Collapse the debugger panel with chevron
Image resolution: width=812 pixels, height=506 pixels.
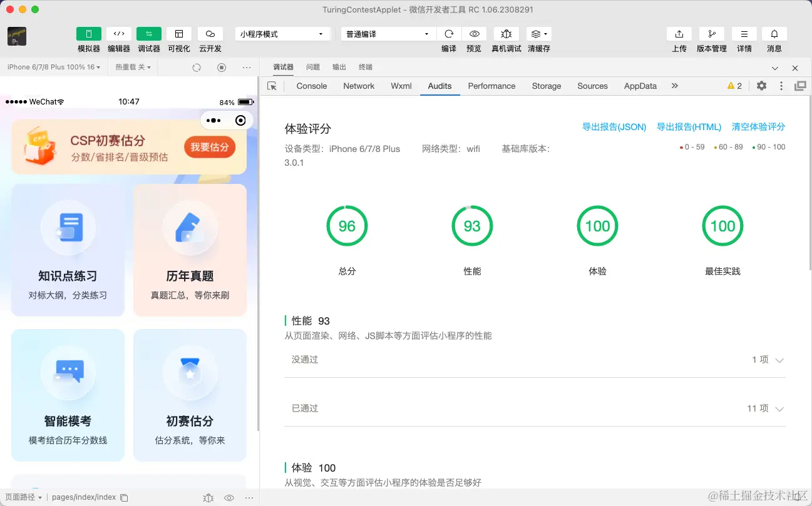[775, 68]
